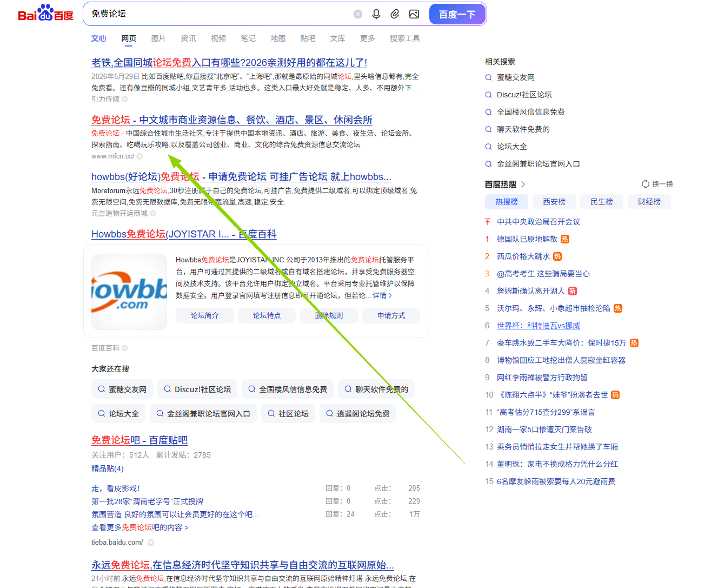Open the 免费论坛 - 中文城市商业资源信息 result
718x588 pixels.
point(232,120)
